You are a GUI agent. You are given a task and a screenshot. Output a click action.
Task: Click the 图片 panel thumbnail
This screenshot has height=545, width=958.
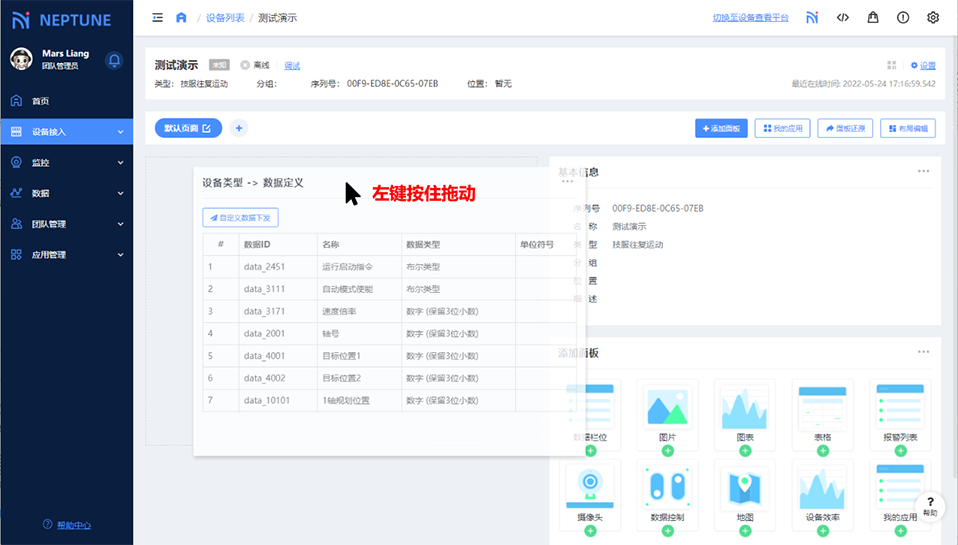click(x=667, y=408)
